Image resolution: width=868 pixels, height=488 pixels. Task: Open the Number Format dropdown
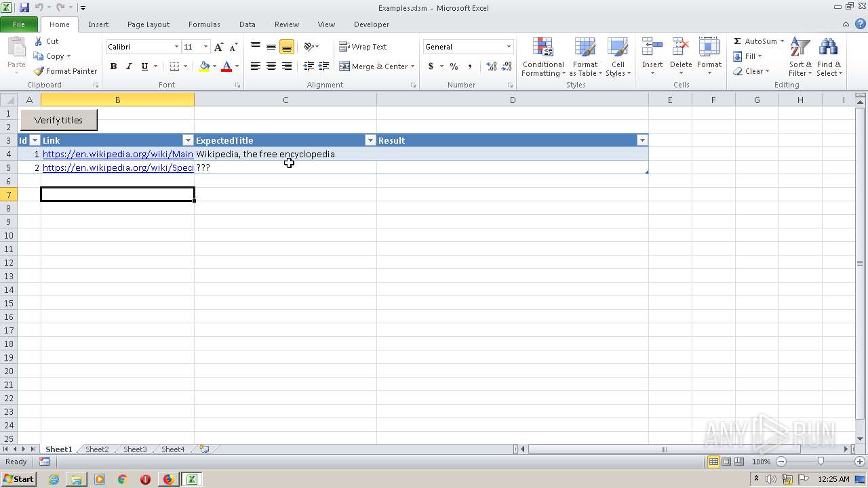(x=509, y=47)
